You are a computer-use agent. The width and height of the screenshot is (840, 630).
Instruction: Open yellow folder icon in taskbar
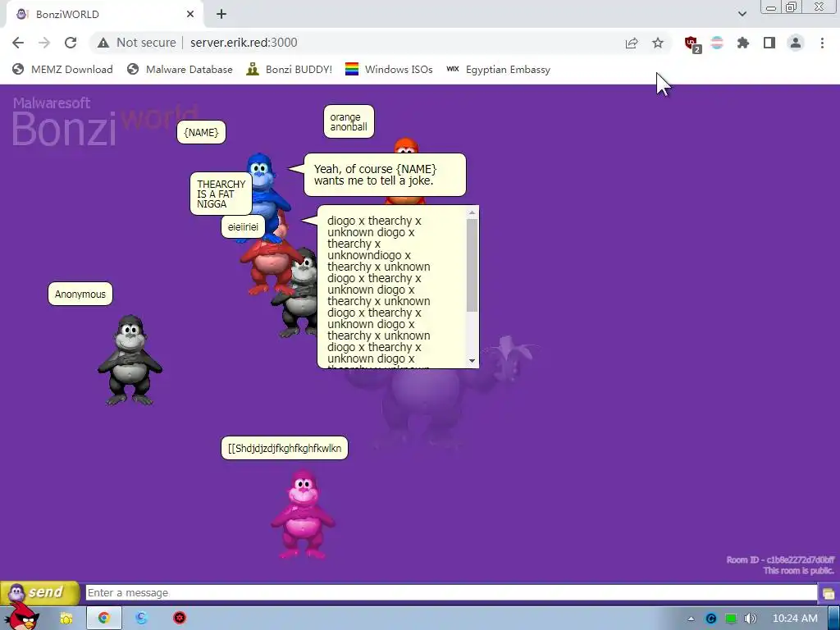click(66, 619)
